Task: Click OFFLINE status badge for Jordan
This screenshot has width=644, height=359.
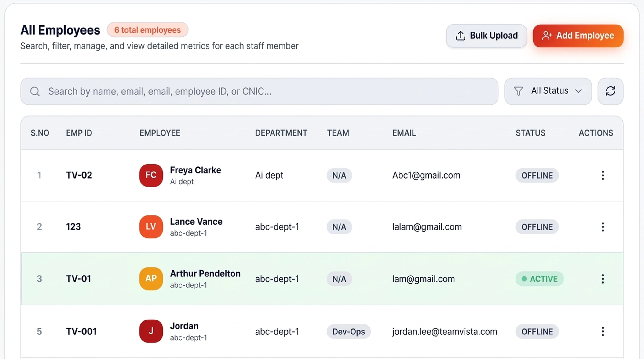Action: coord(537,332)
